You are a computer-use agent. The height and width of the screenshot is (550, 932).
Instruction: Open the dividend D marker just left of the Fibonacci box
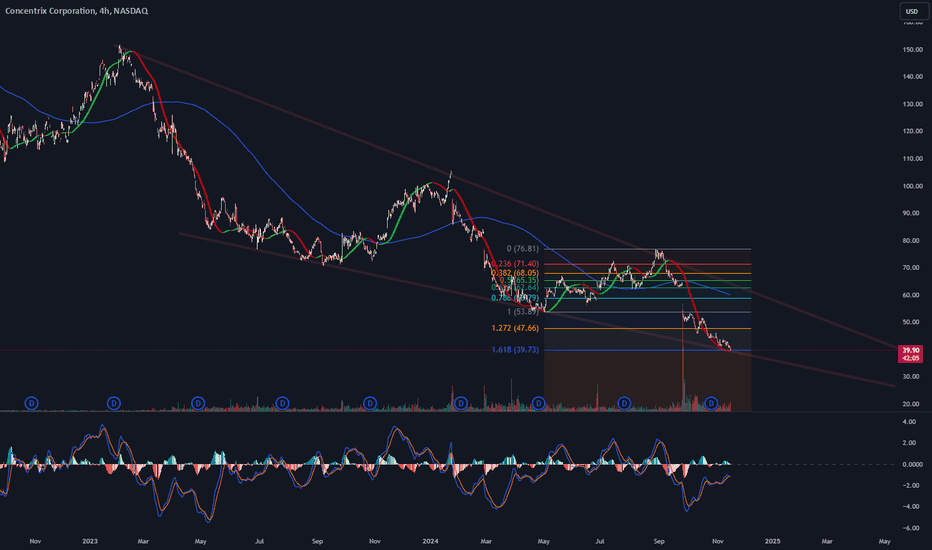click(x=538, y=404)
